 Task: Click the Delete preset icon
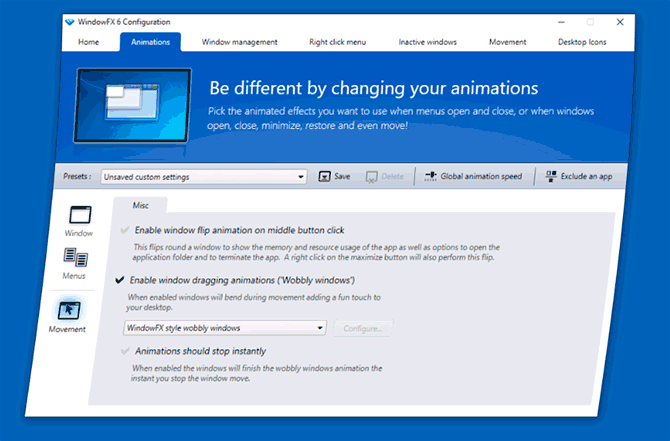point(371,177)
